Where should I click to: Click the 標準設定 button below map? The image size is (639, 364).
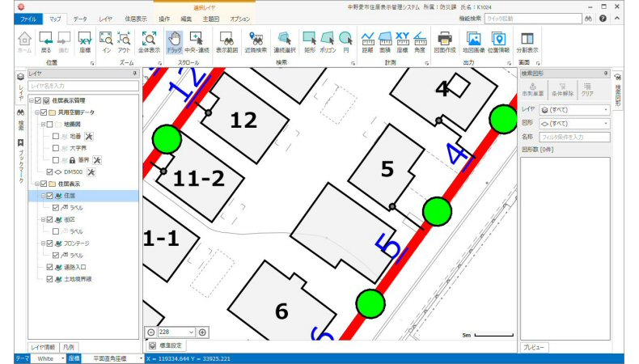pyautogui.click(x=171, y=345)
